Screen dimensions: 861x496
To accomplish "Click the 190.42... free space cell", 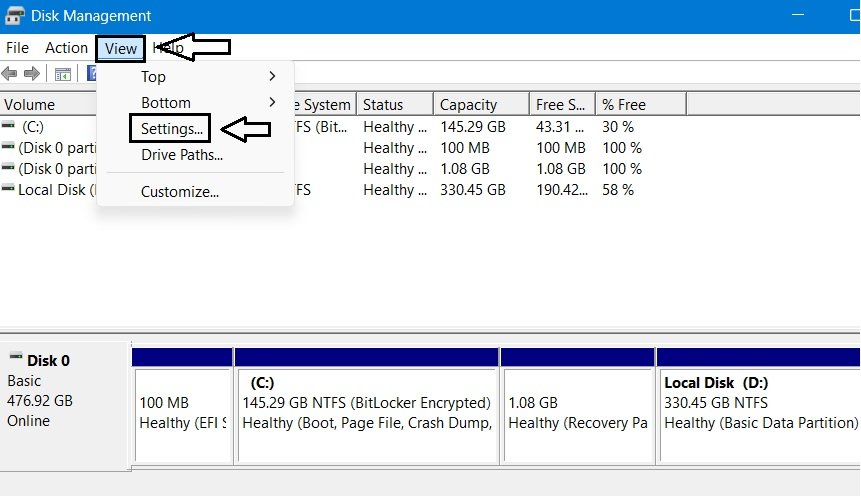I will [x=562, y=190].
